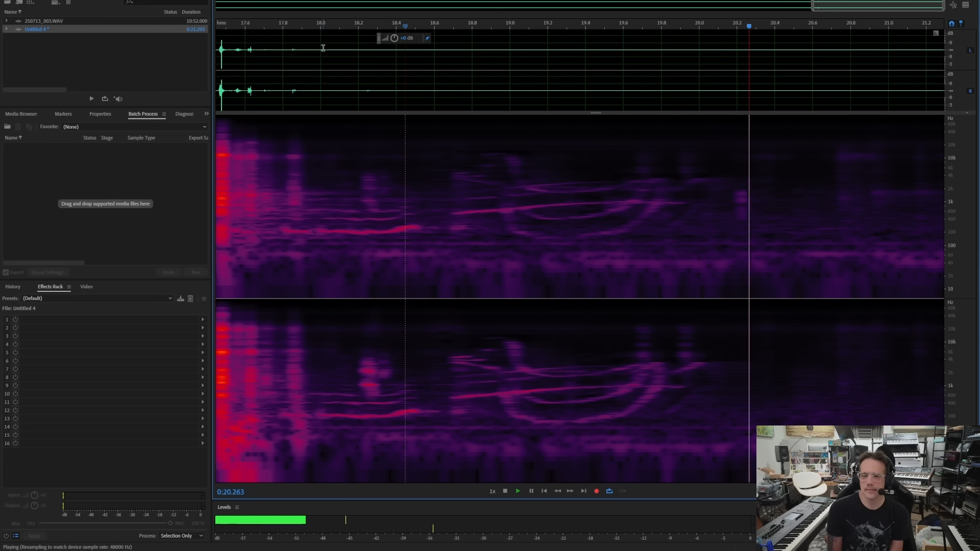Click the Pause playback icon

[x=531, y=491]
